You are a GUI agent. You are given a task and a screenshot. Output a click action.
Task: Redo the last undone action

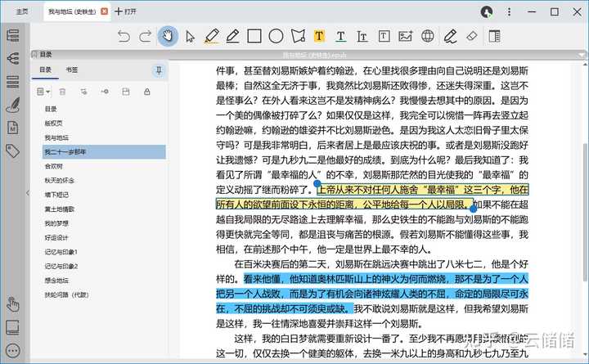point(145,37)
